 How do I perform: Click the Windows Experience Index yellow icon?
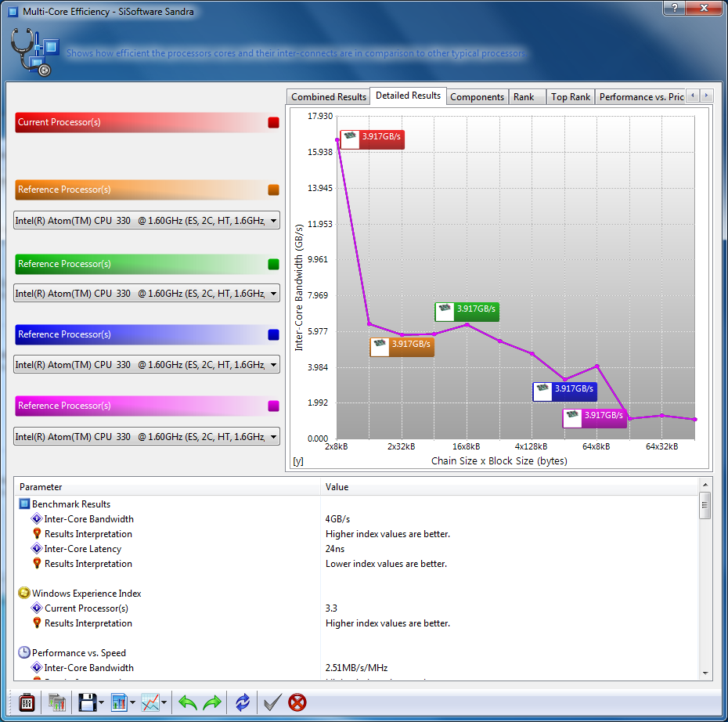(24, 593)
